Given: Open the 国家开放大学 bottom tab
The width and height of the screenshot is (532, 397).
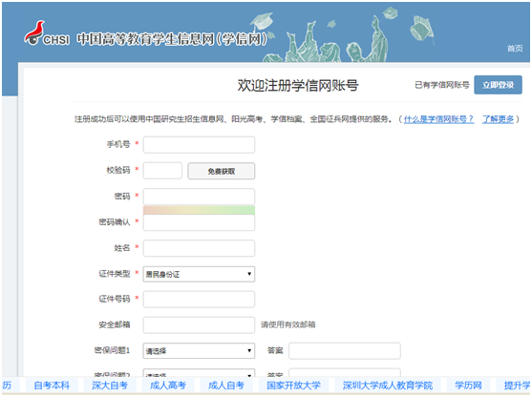Looking at the screenshot, I should [x=293, y=386].
